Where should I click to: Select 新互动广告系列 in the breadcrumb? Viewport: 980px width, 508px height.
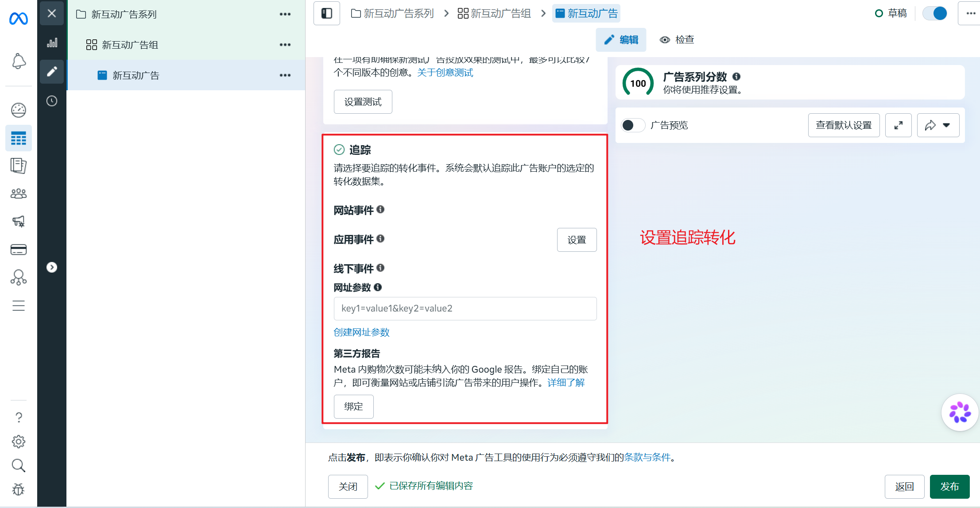[392, 13]
